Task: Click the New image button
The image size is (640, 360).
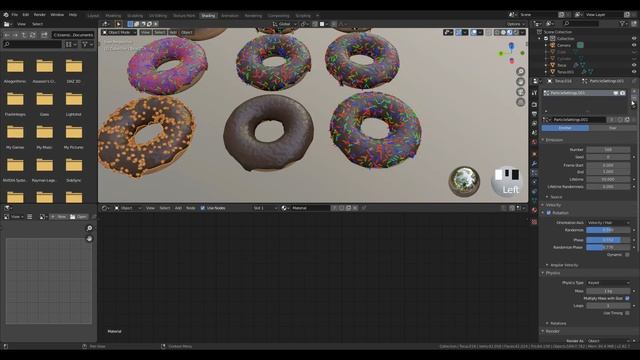Action: 59,217
